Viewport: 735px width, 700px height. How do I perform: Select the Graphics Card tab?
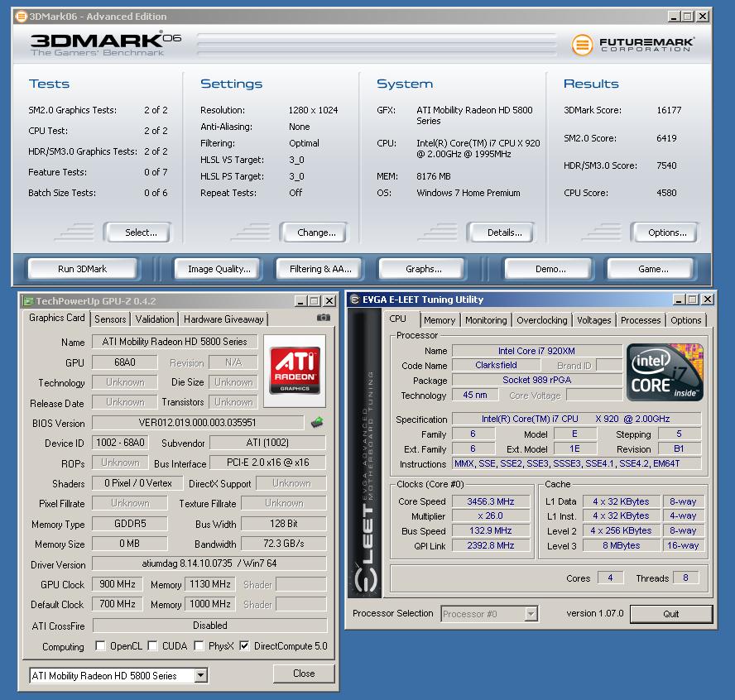click(57, 318)
